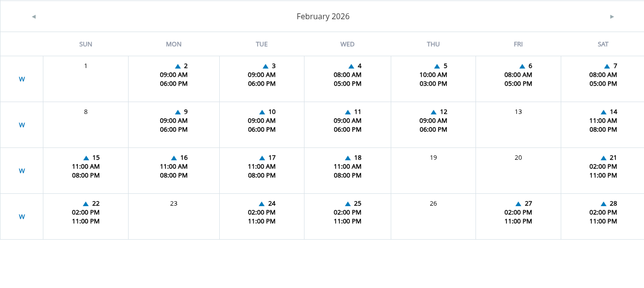This screenshot has height=288, width=644.
Task: Navigate to January with previous month arrow
Action: tap(34, 16)
